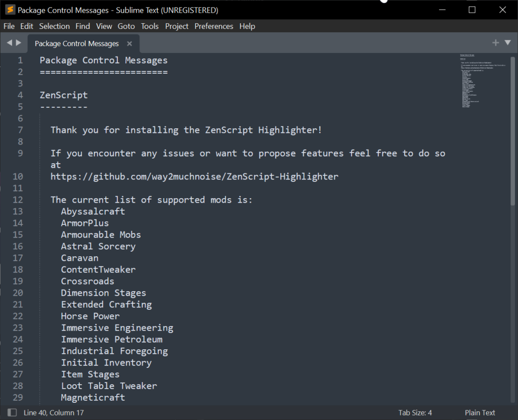Viewport: 518px width, 420px height.
Task: Click the vertical scrollbar thumb
Action: point(513,131)
